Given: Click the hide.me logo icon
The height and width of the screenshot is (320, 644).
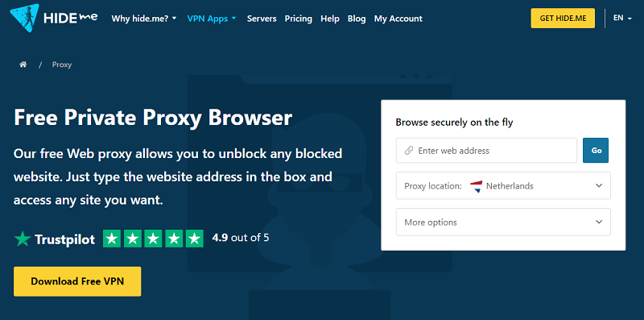Looking at the screenshot, I should tap(25, 18).
